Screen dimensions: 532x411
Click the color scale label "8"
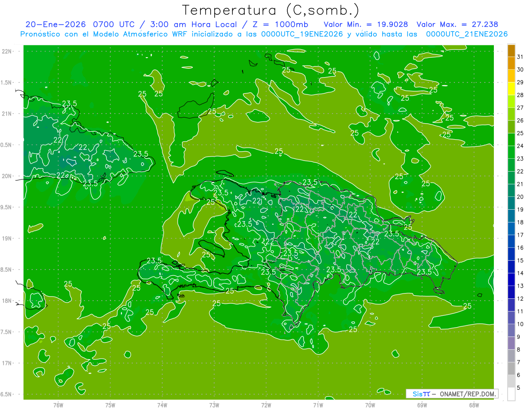click(x=519, y=350)
